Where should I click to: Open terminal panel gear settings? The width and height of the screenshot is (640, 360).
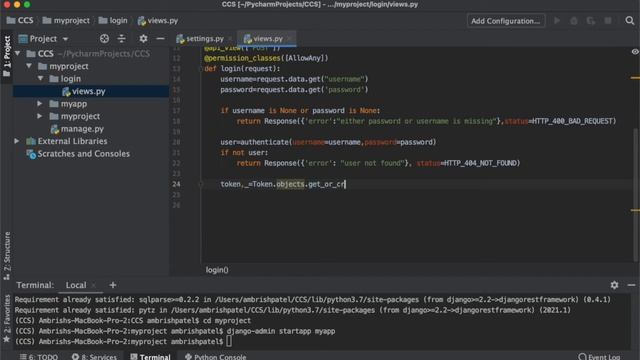click(614, 285)
